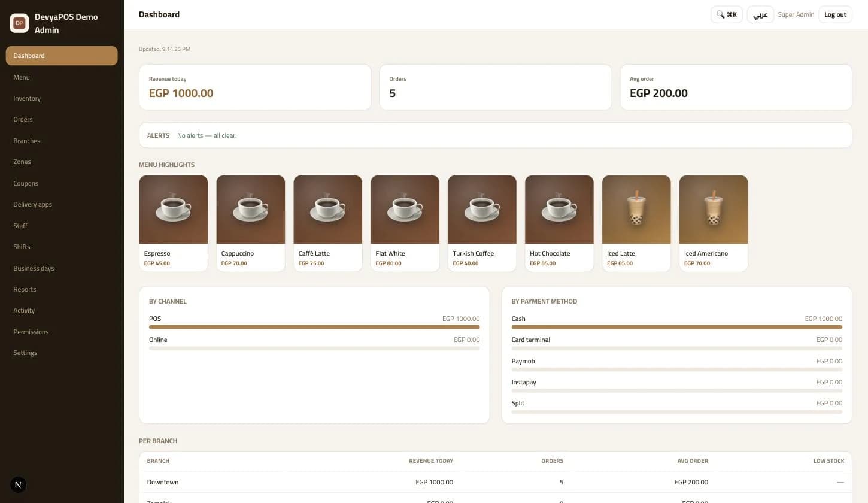Click the Flat White card image

(405, 210)
